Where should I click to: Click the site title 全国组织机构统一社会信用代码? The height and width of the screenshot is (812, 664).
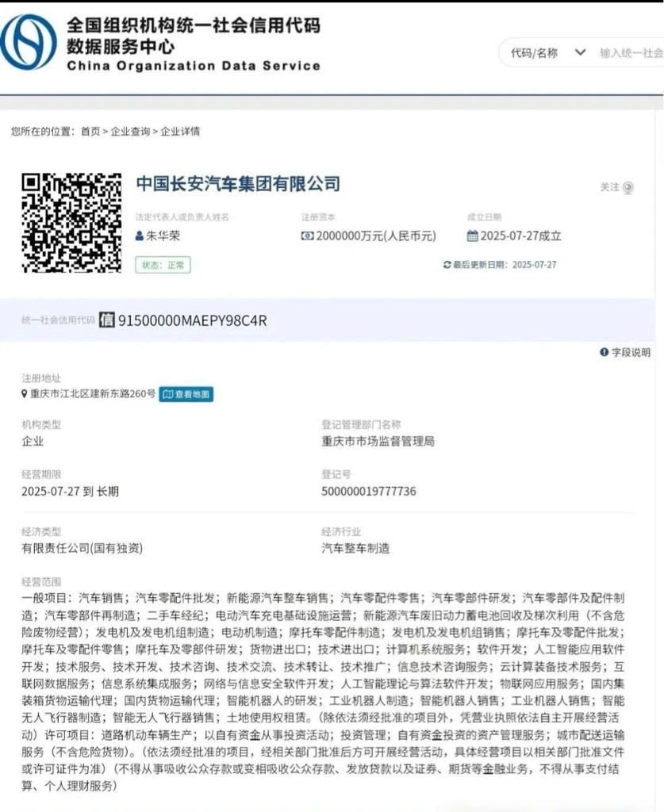pos(194,25)
